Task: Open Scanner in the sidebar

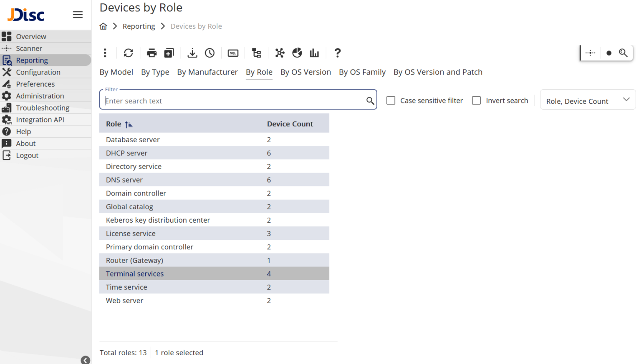Action: (x=45, y=48)
